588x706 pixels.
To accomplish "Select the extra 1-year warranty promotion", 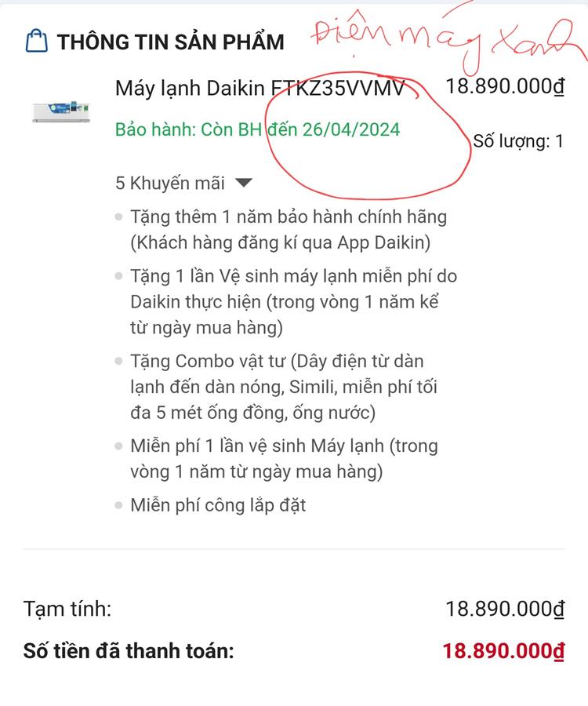I will [289, 230].
